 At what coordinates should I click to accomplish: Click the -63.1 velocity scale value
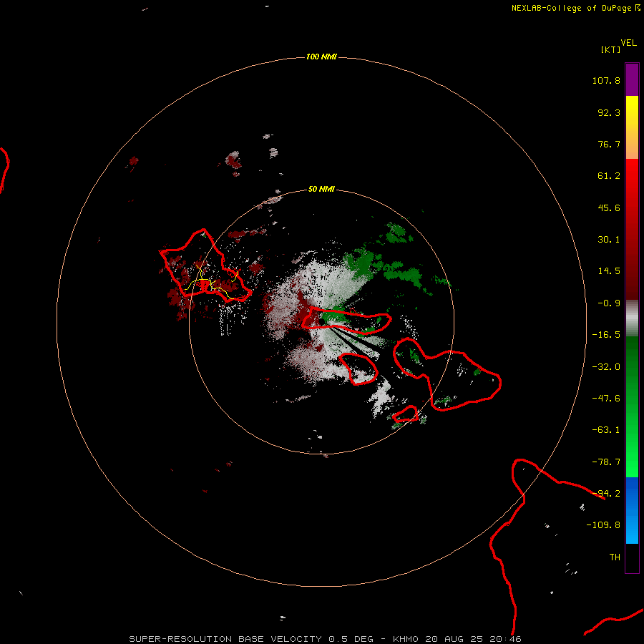606,430
